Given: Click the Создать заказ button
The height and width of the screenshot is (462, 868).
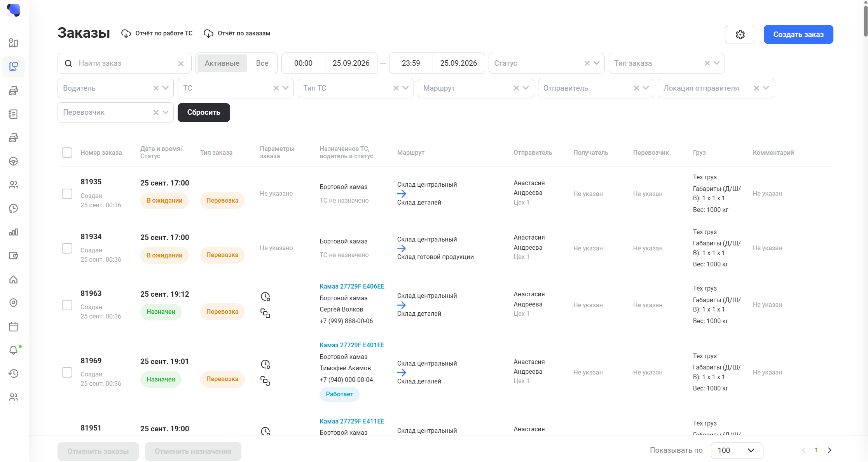Looking at the screenshot, I should click(798, 35).
